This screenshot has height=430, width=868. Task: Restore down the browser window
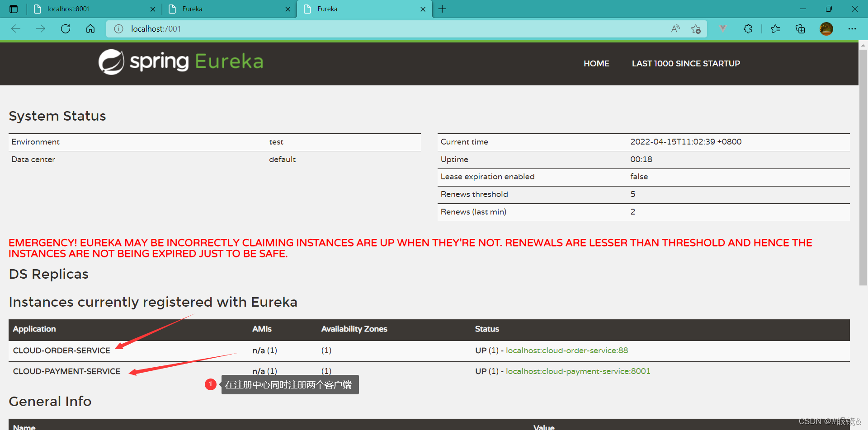829,9
